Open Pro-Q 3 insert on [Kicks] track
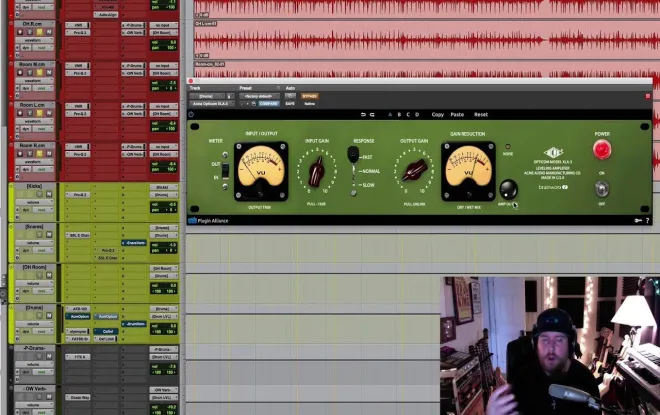The image size is (660, 415). coord(78,195)
